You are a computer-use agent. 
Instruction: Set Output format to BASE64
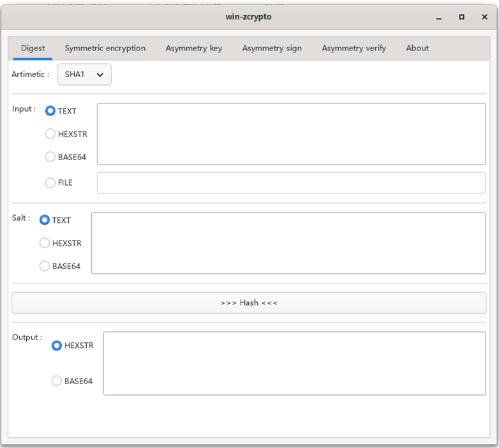pos(72,381)
